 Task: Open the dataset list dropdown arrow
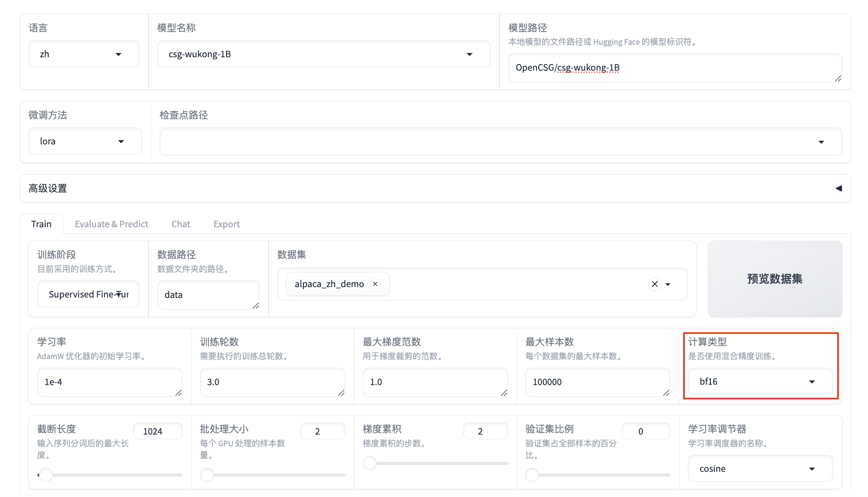click(x=668, y=284)
